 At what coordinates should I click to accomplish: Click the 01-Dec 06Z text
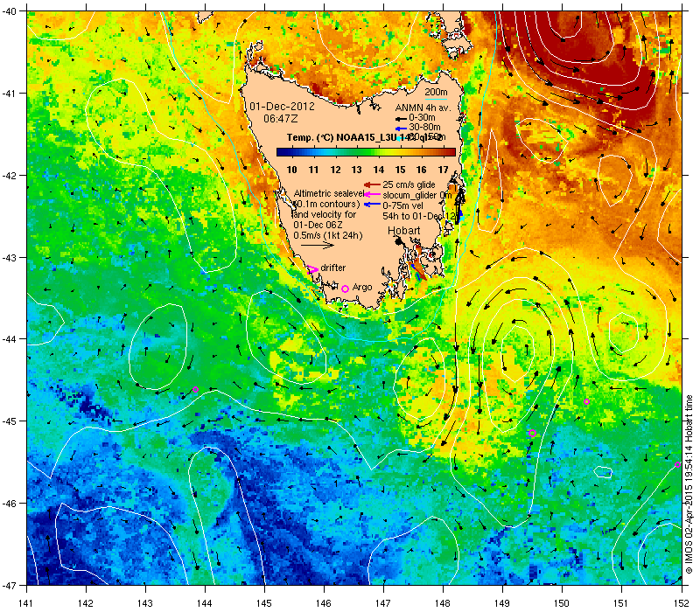(x=319, y=225)
